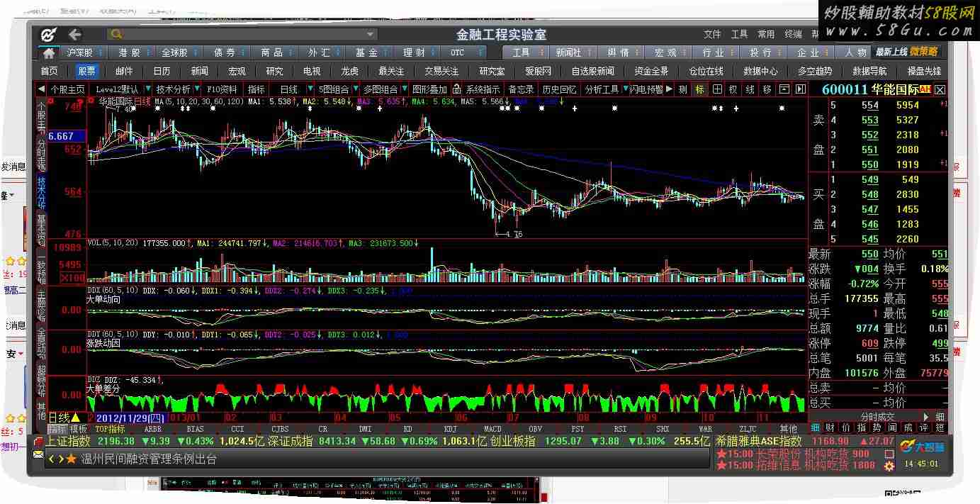Select the 模板 mode at bottom-left

pyautogui.click(x=79, y=429)
